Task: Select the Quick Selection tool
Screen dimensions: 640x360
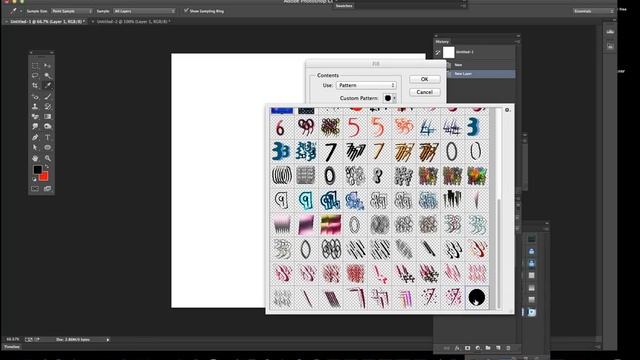Action: [x=48, y=76]
